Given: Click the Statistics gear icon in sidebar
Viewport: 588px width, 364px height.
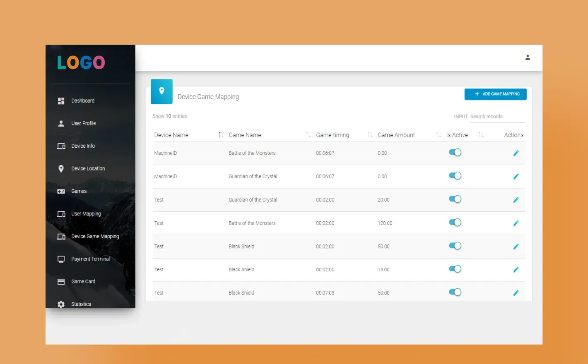Looking at the screenshot, I should pyautogui.click(x=61, y=304).
